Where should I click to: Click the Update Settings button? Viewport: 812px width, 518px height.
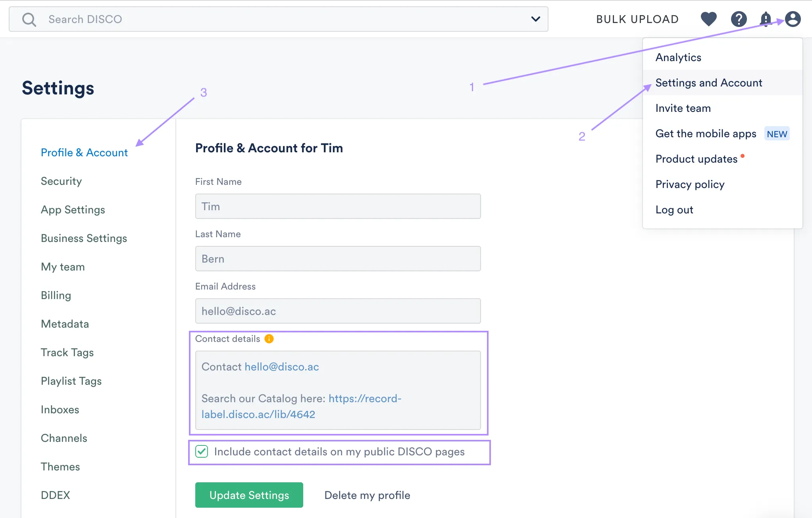coord(249,495)
